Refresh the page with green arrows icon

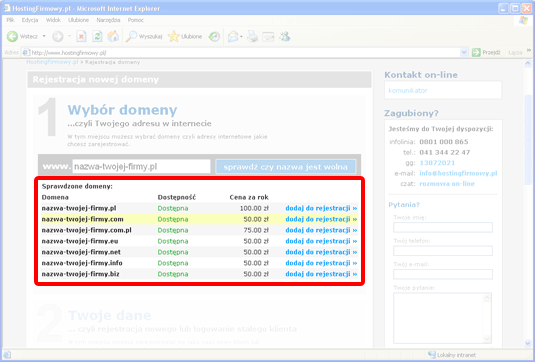pyautogui.click(x=97, y=36)
